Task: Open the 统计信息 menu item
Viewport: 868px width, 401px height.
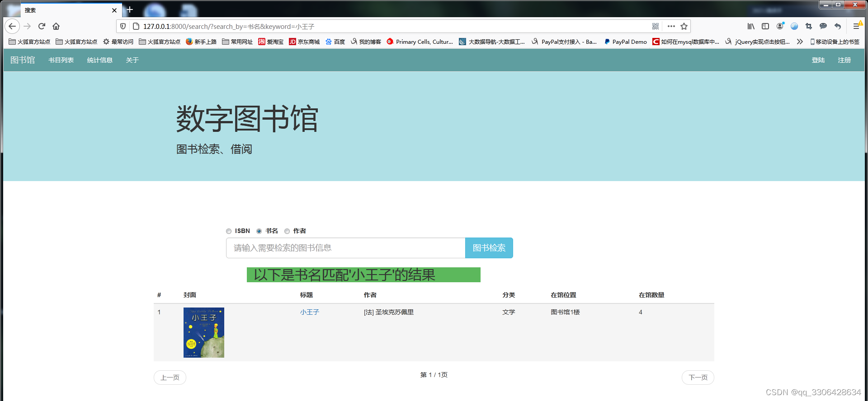Action: (x=100, y=60)
